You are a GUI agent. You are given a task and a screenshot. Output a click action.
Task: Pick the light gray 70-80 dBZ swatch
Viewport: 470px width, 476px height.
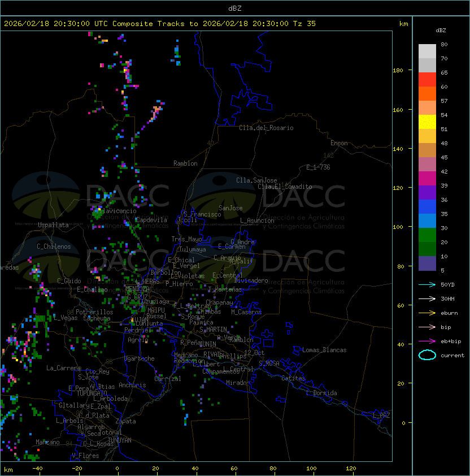[427, 51]
